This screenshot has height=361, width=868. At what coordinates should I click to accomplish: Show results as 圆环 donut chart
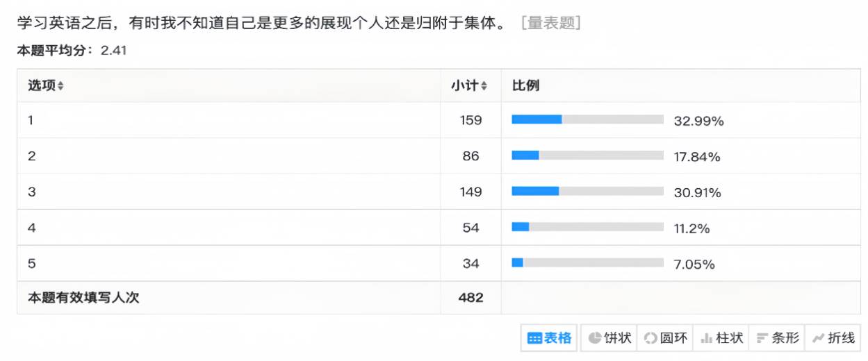[x=666, y=338]
